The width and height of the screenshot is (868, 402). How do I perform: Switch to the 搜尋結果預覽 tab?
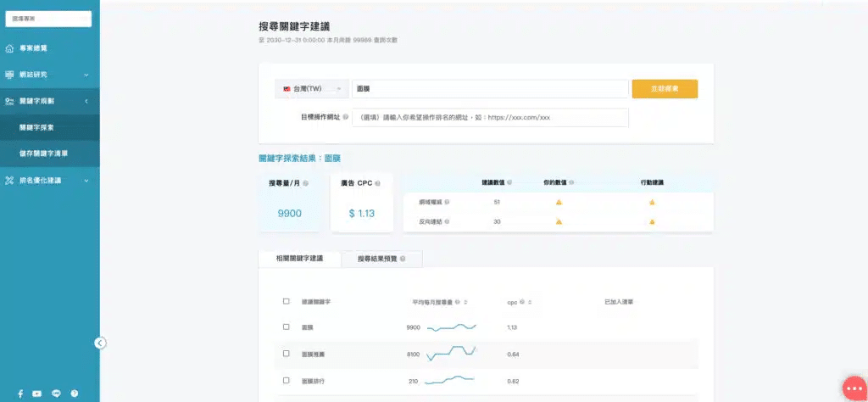[381, 259]
